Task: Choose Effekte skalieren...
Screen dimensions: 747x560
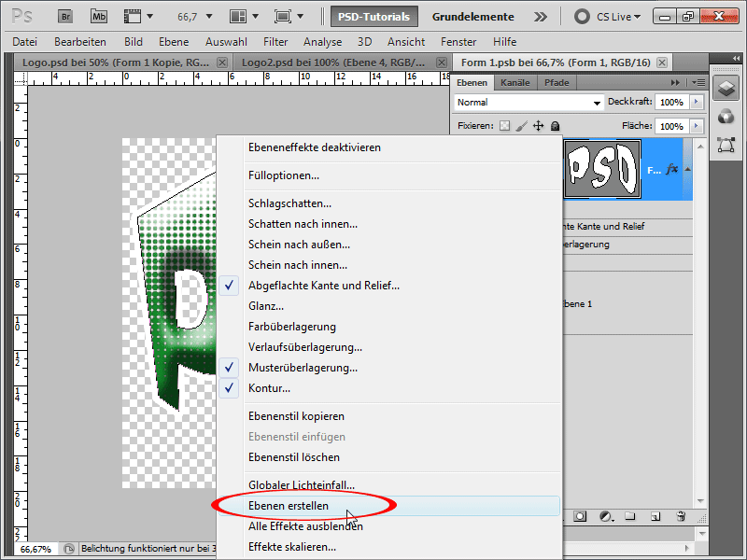Action: [x=292, y=547]
